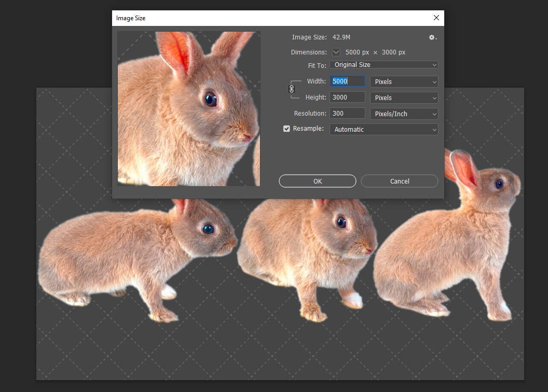Open the Resolution Pixels/Inch dropdown
The image size is (548, 392).
404,114
